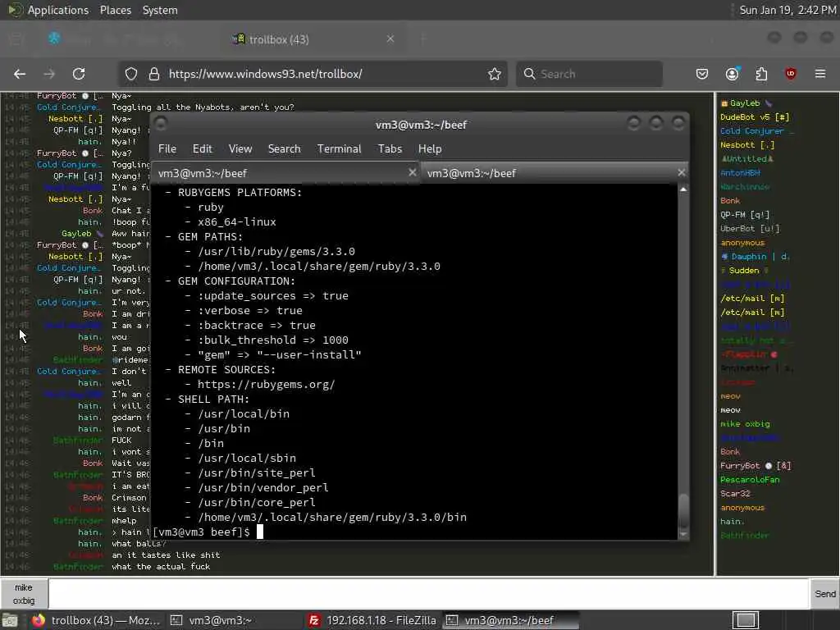Image resolution: width=840 pixels, height=630 pixels.
Task: Click 'Toggling all the Nyabots' chat message
Action: 203,107
